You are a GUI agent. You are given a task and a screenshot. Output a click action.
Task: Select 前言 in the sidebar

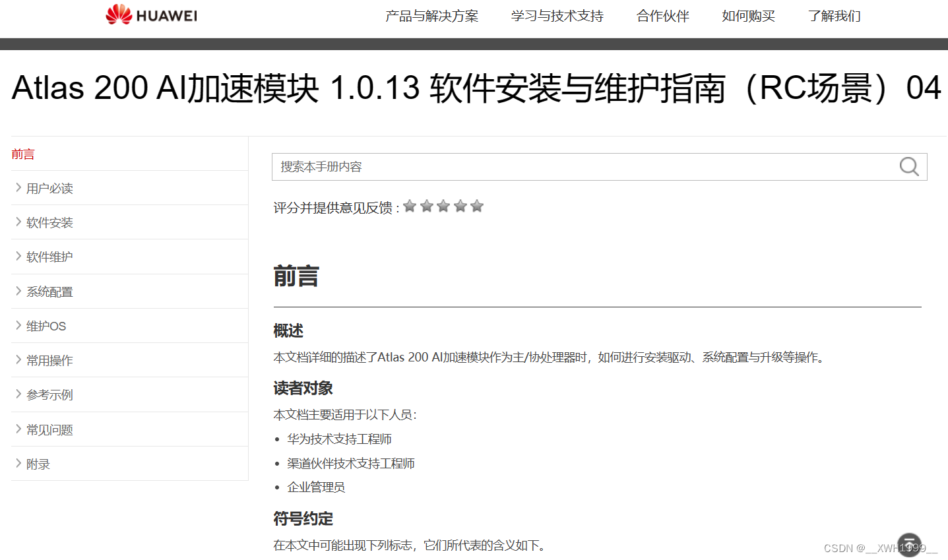(x=23, y=154)
